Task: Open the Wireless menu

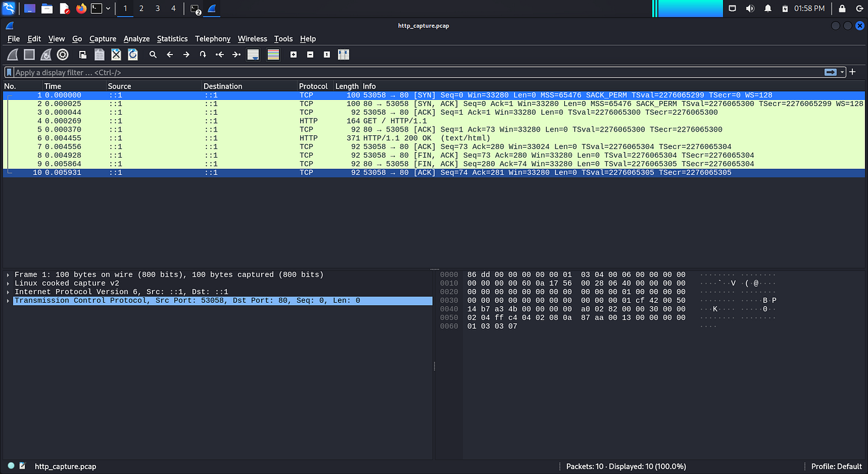Action: tap(252, 38)
